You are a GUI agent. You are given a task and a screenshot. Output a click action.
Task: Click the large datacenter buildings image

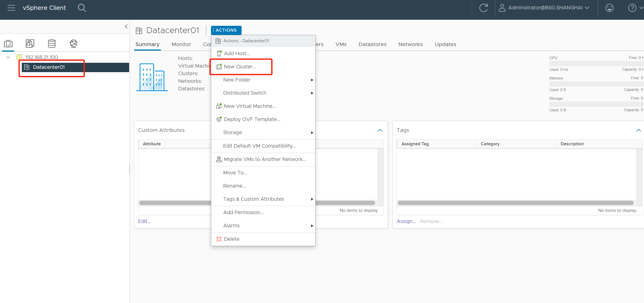coord(152,77)
